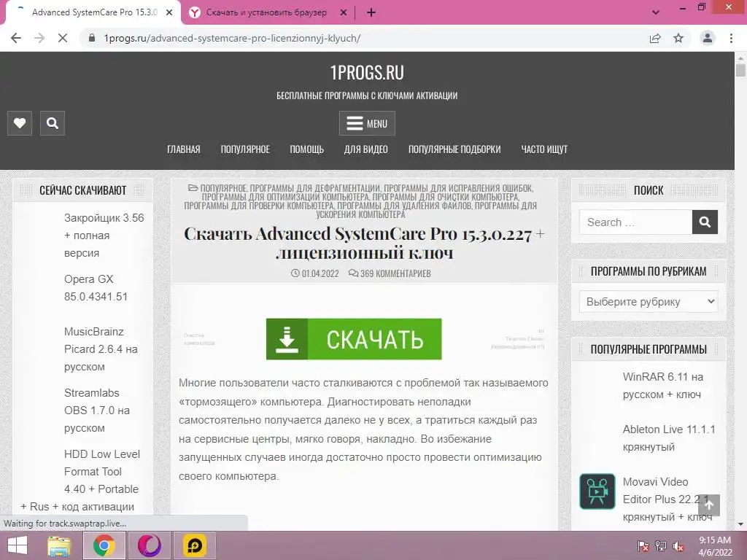The height and width of the screenshot is (560, 747).
Task: View site info via padlock icon
Action: point(92,38)
